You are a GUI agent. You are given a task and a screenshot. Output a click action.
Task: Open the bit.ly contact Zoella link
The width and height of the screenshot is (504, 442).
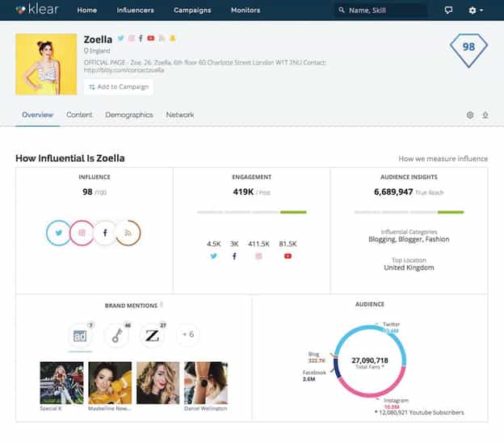coord(124,70)
